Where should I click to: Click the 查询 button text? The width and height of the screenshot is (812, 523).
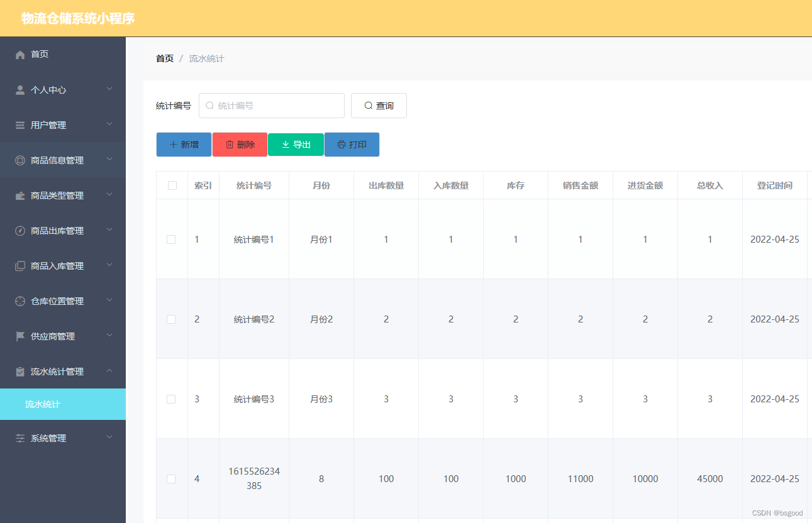click(x=385, y=106)
